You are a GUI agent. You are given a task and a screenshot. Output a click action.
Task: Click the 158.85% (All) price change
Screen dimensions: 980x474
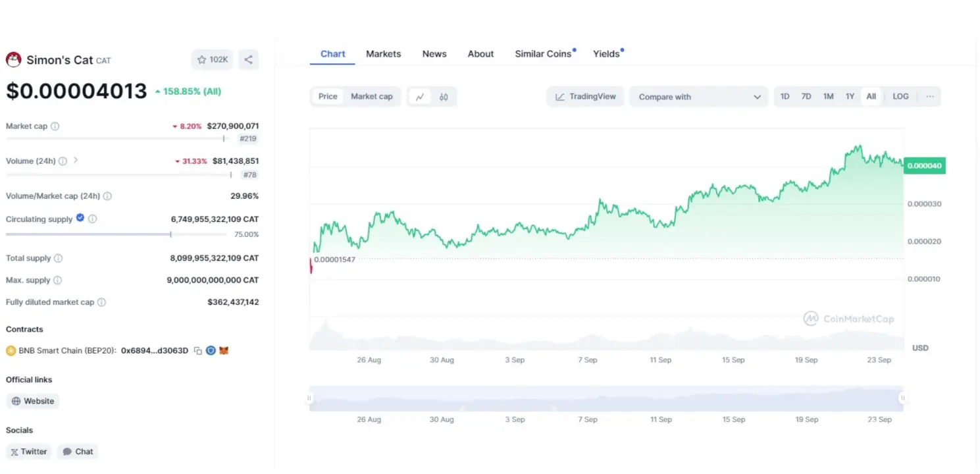188,92
